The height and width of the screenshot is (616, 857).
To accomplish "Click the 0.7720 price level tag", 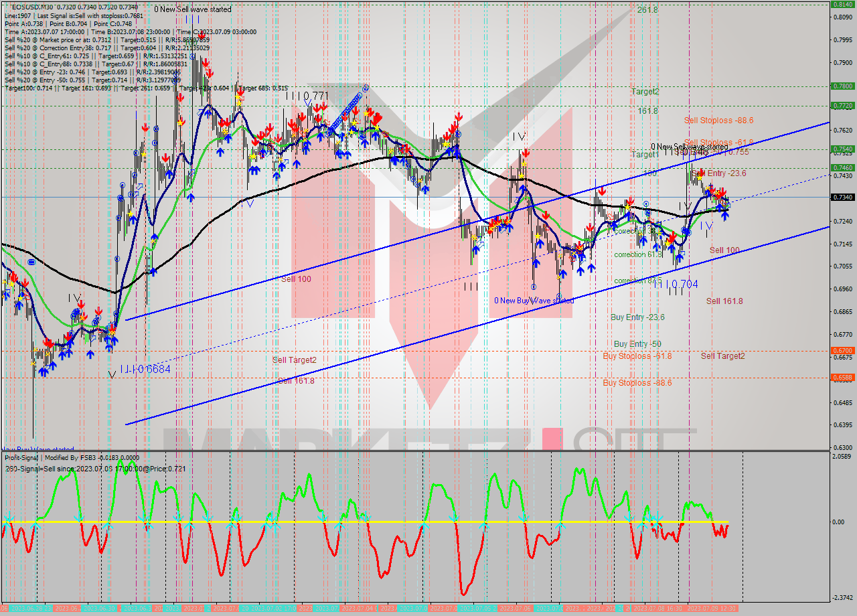I will click(842, 106).
